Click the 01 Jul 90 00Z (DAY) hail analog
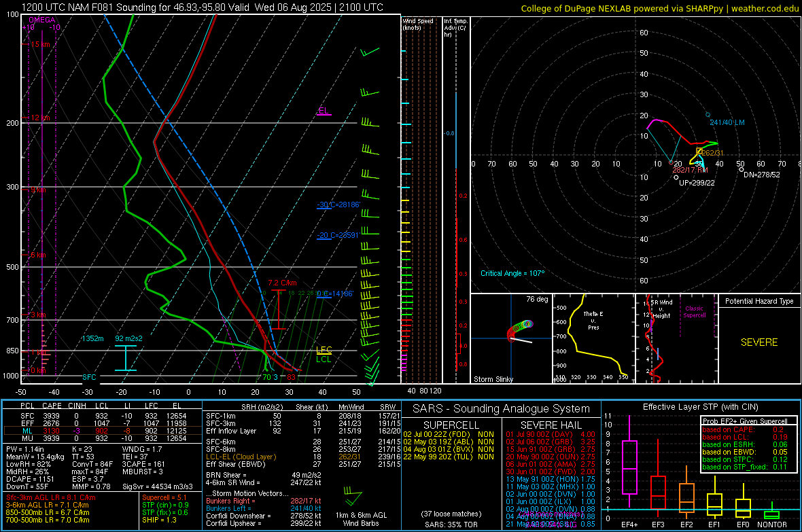Viewport: 802px width, 532px height. click(551, 434)
